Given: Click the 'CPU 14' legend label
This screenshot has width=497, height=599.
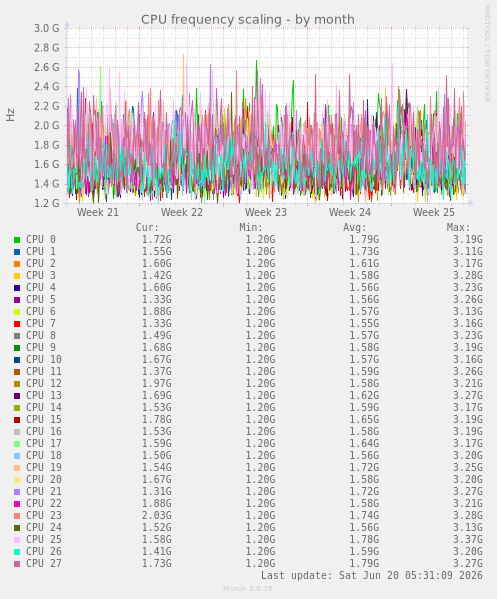Looking at the screenshot, I should (44, 408).
